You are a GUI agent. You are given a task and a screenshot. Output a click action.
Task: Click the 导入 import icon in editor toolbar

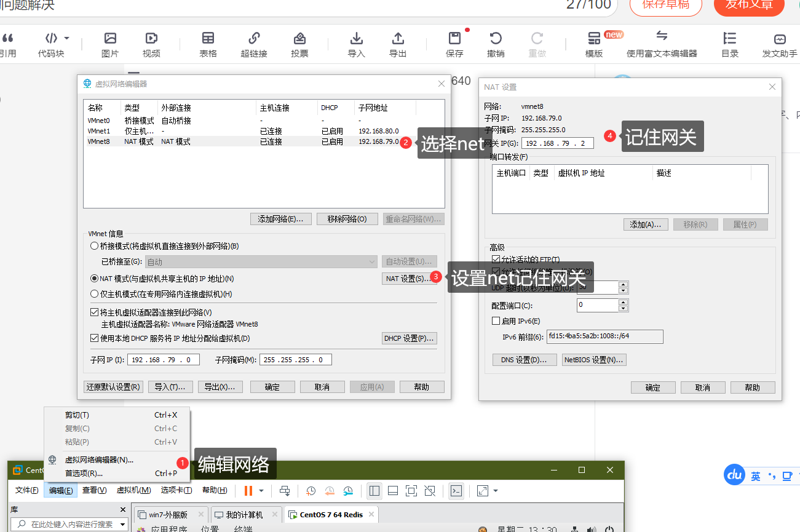point(356,38)
